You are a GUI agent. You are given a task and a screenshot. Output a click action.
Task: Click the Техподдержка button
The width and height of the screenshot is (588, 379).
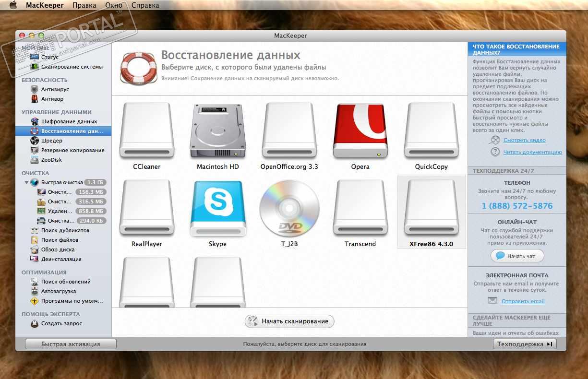point(525,344)
